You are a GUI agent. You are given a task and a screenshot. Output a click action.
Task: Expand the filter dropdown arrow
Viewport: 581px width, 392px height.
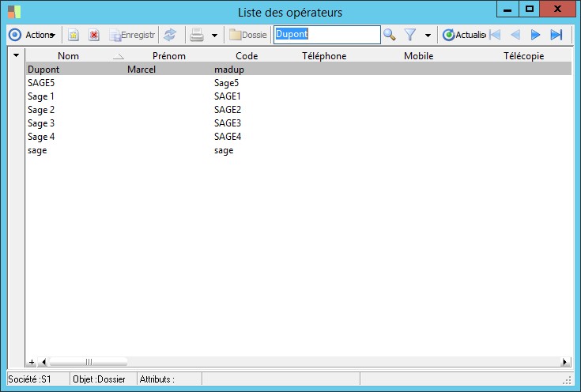click(x=428, y=36)
